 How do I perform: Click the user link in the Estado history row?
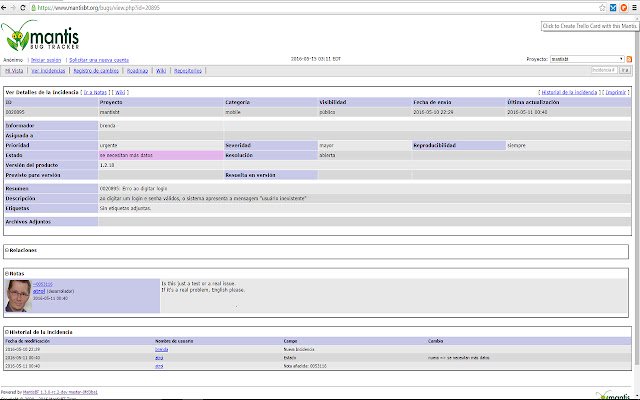click(159, 358)
